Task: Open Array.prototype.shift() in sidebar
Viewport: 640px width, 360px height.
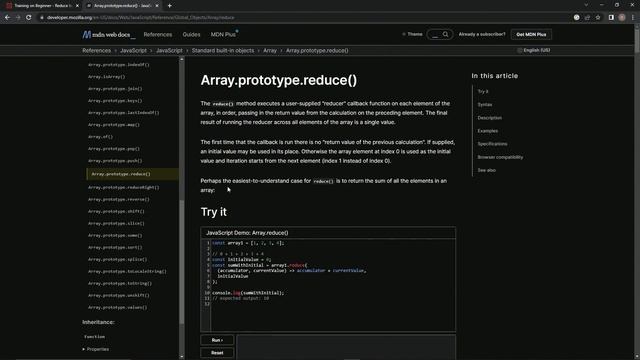Action: pos(116,211)
